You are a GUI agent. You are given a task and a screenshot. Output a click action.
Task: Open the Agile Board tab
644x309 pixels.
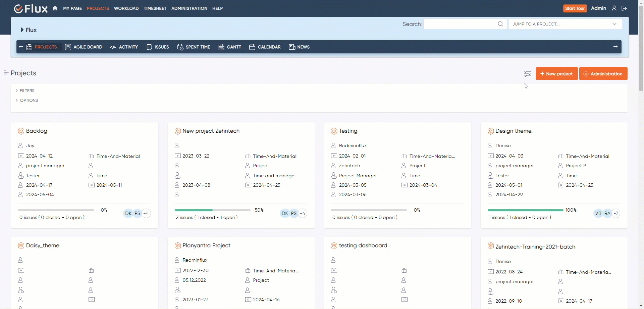coord(84,47)
